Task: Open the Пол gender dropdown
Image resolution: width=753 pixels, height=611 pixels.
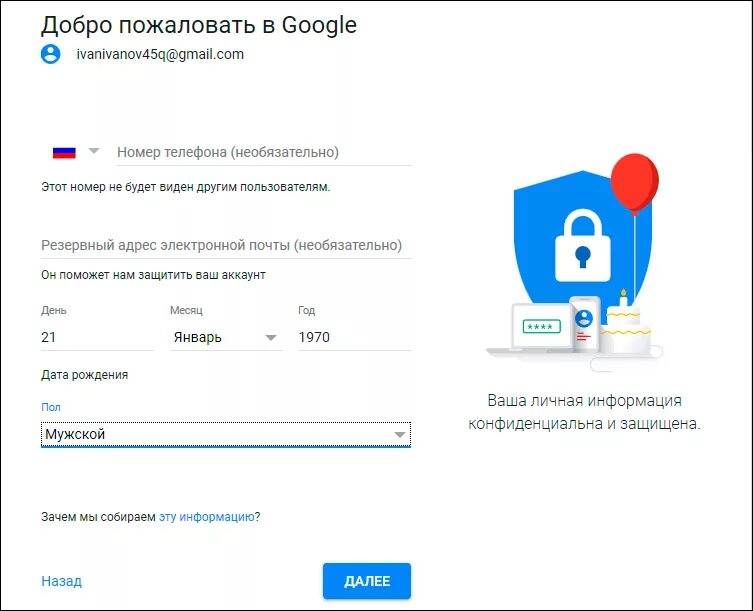Action: pos(225,435)
